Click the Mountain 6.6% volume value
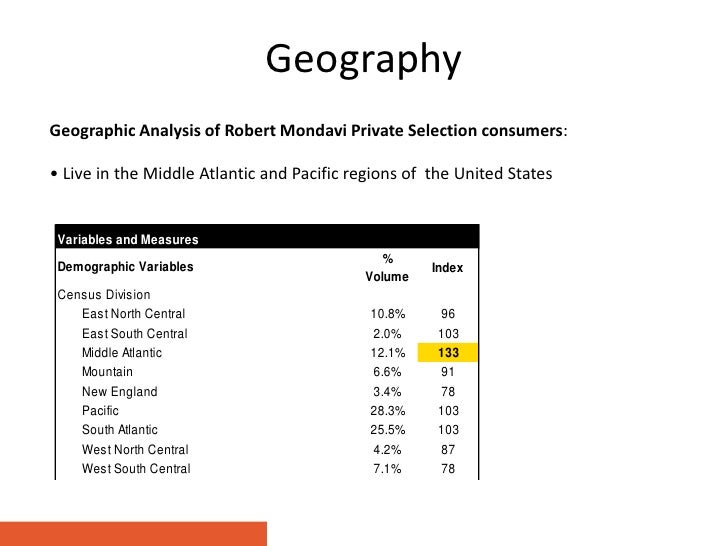Viewport: 728px width, 546px height. tap(387, 372)
